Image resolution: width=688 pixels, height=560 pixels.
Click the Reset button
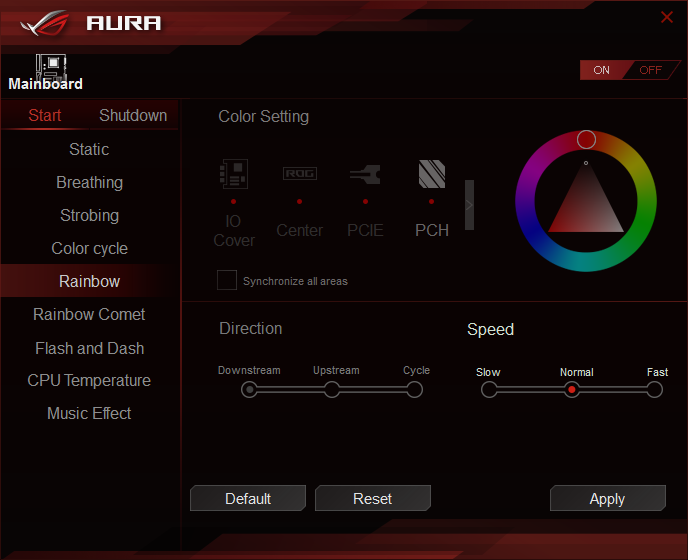point(373,498)
